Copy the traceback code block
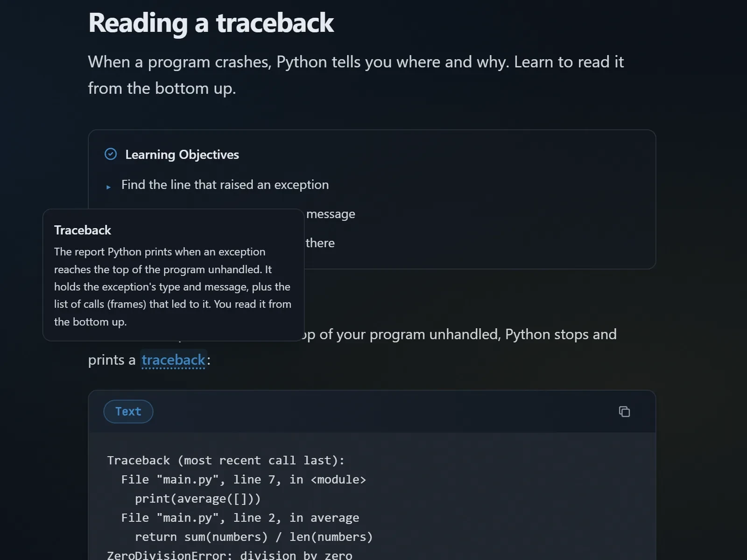The height and width of the screenshot is (560, 747). click(x=624, y=411)
